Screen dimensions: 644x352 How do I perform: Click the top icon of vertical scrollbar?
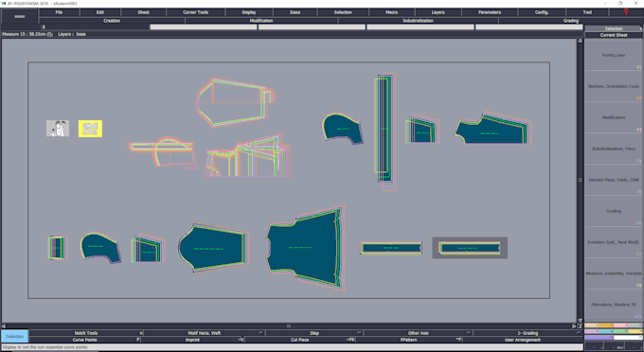(580, 41)
